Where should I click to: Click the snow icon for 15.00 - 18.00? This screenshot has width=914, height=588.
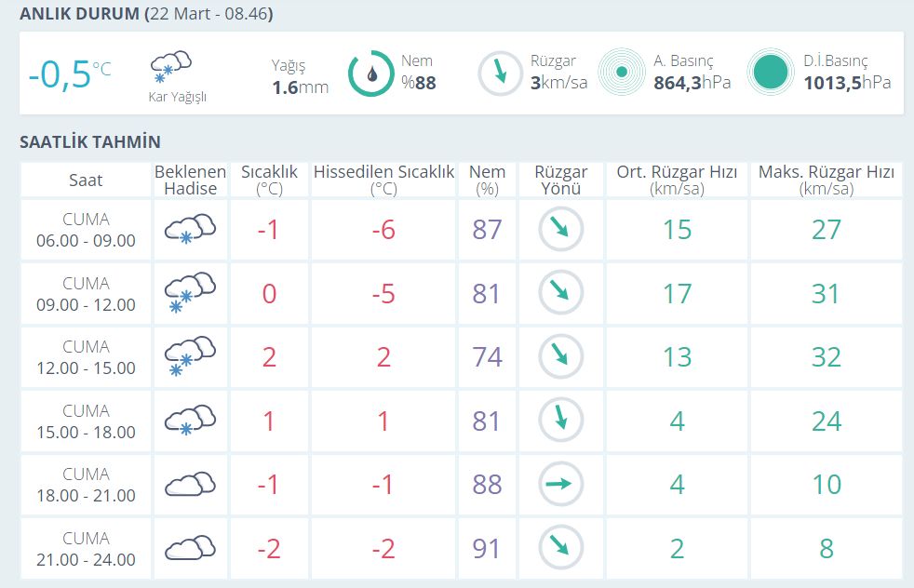click(190, 421)
